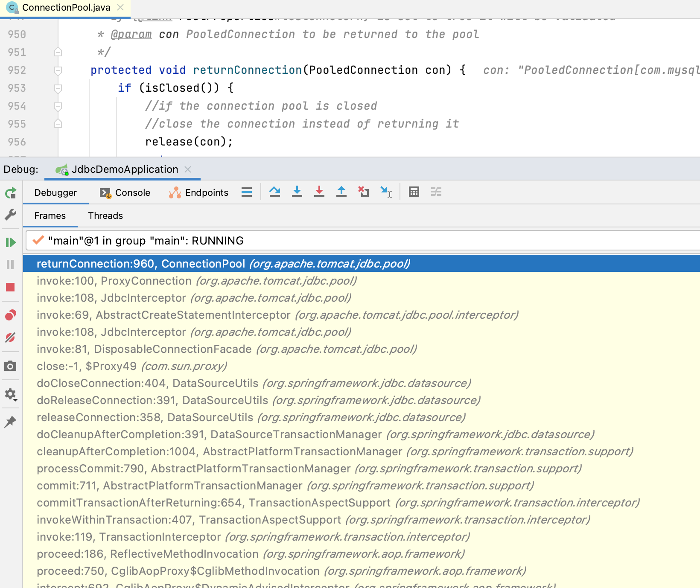Close the ConnectionPool.java editor tab
Image resolution: width=700 pixels, height=588 pixels.
pos(120,7)
